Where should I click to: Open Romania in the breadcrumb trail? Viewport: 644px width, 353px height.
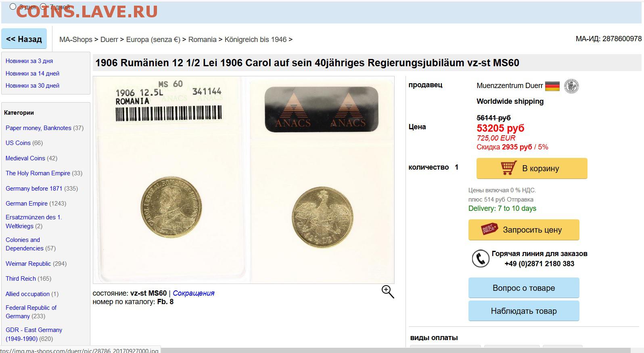click(x=202, y=40)
